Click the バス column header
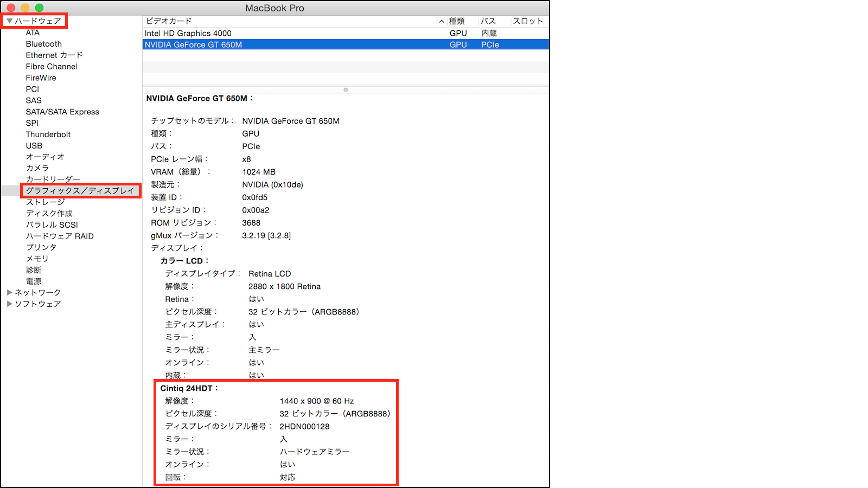The width and height of the screenshot is (868, 488). pyautogui.click(x=489, y=21)
